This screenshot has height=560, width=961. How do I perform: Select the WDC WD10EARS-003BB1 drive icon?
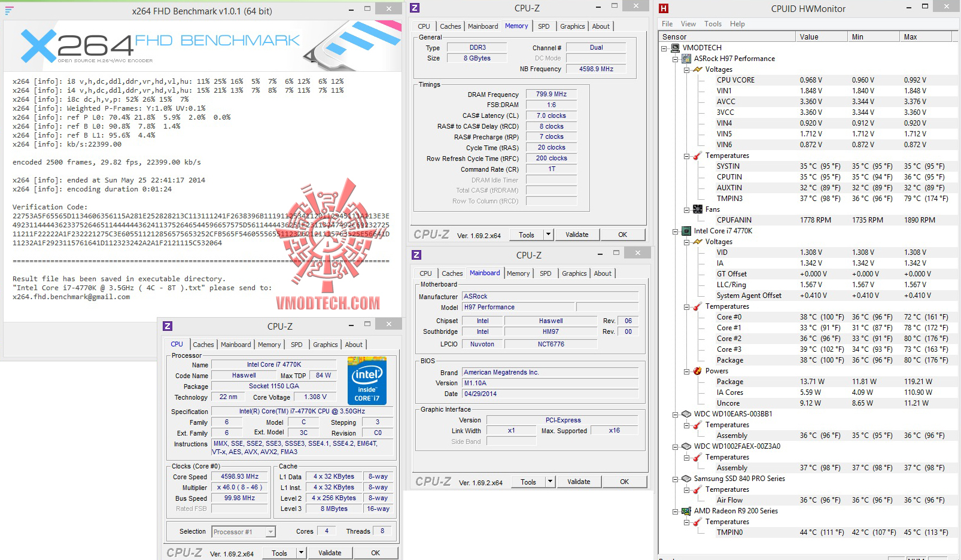point(686,414)
